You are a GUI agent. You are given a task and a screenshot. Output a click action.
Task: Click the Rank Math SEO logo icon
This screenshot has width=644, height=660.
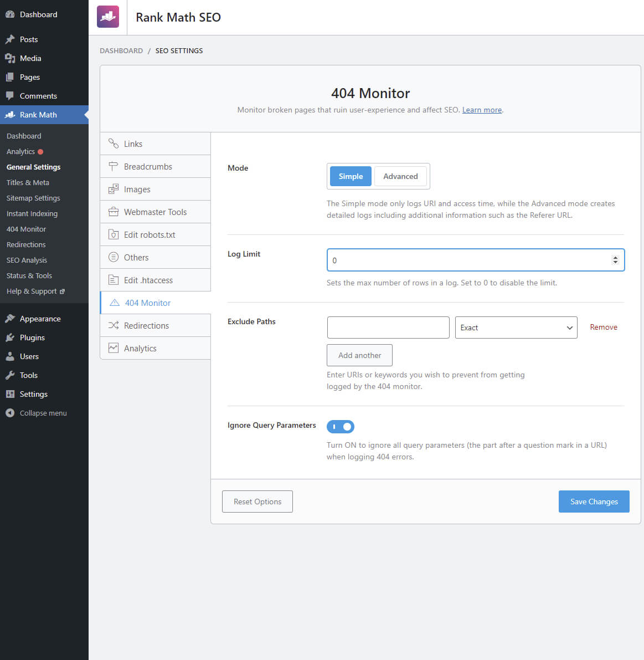coord(107,17)
